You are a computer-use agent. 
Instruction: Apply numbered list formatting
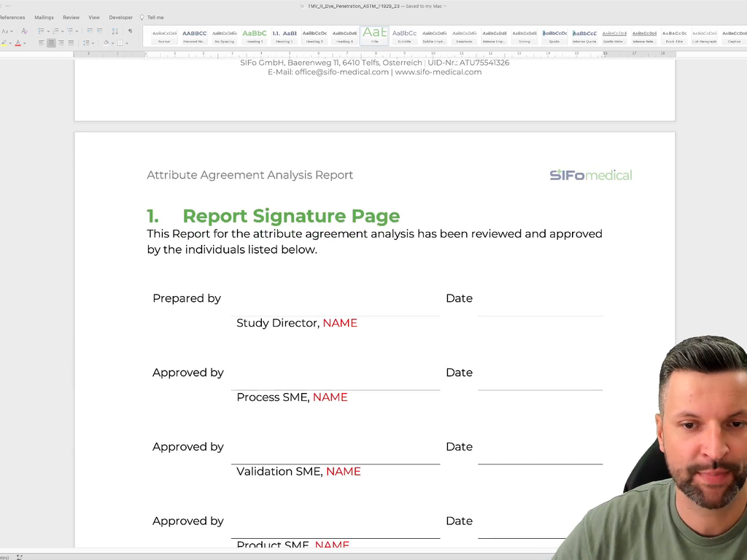[55, 31]
